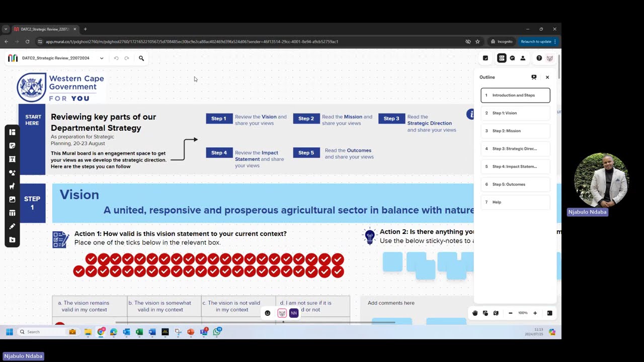
Task: Select the 'vision is somewhat valid' column header
Action: coord(164,306)
